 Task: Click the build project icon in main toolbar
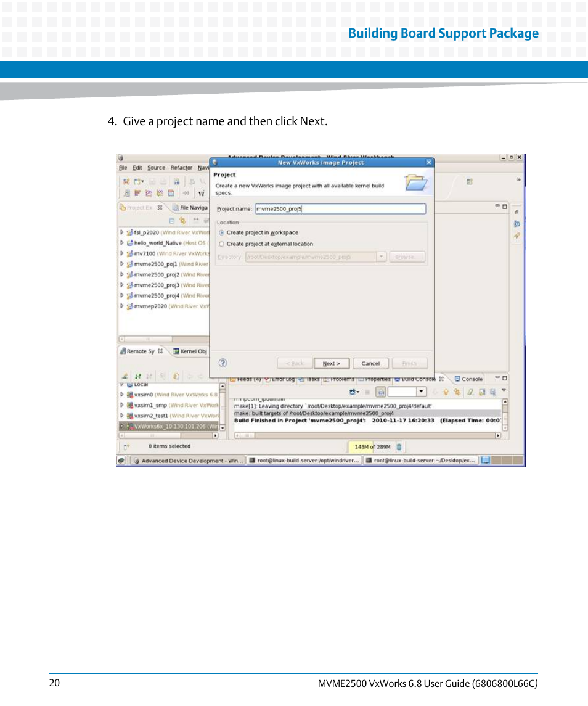[177, 181]
